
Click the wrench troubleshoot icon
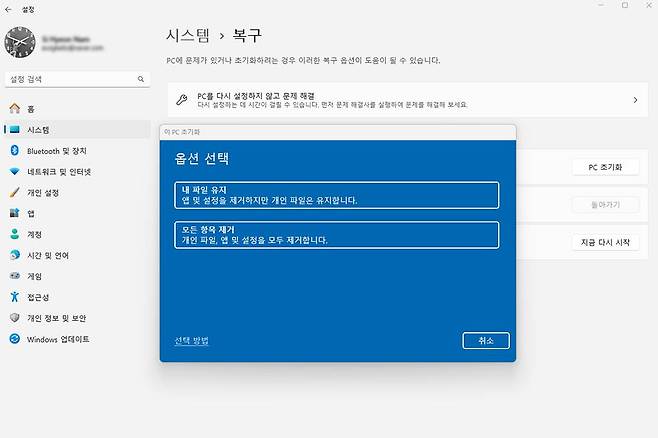tap(182, 100)
